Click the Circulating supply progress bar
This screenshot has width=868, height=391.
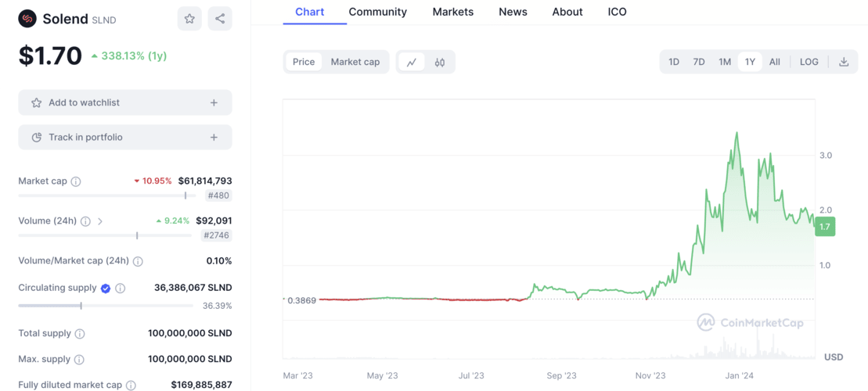coord(105,306)
